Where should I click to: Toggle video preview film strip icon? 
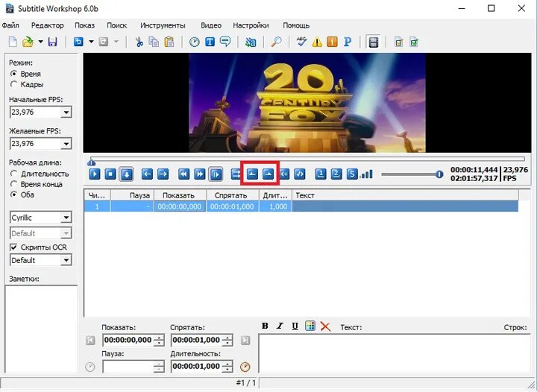click(374, 42)
